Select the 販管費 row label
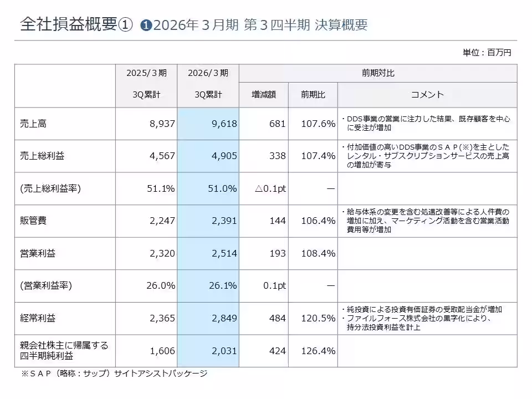The height and width of the screenshot is (399, 532). tap(33, 221)
